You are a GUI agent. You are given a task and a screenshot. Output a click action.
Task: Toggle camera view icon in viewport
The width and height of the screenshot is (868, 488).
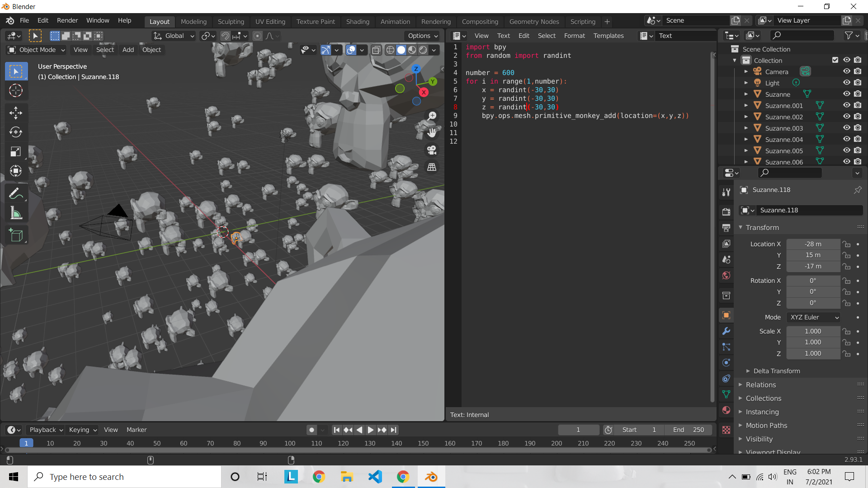[432, 150]
